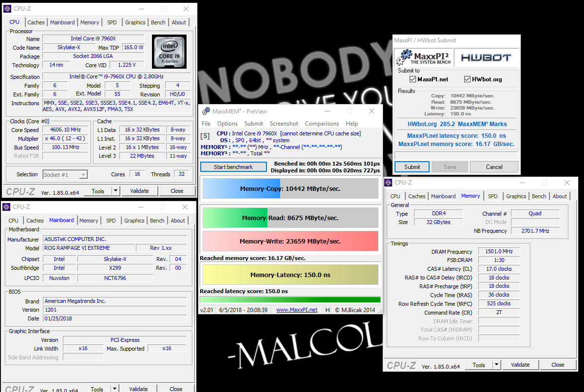
Task: Select Mainboard tab in Memory CPU-Z window
Action: [x=443, y=196]
